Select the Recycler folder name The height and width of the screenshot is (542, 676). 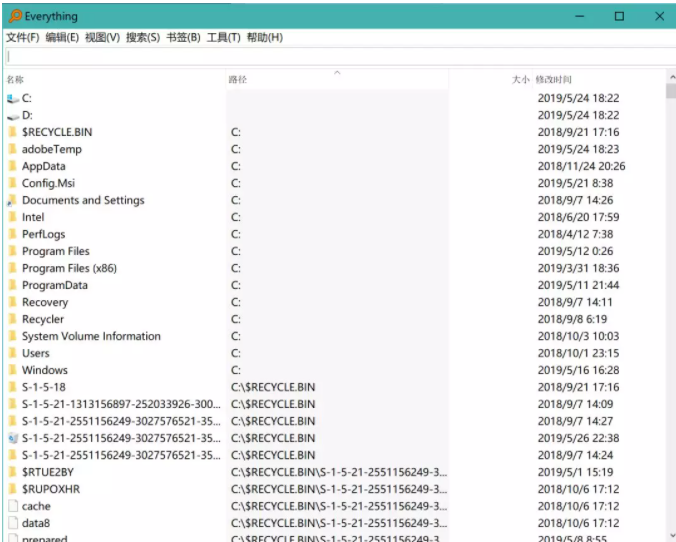point(43,320)
